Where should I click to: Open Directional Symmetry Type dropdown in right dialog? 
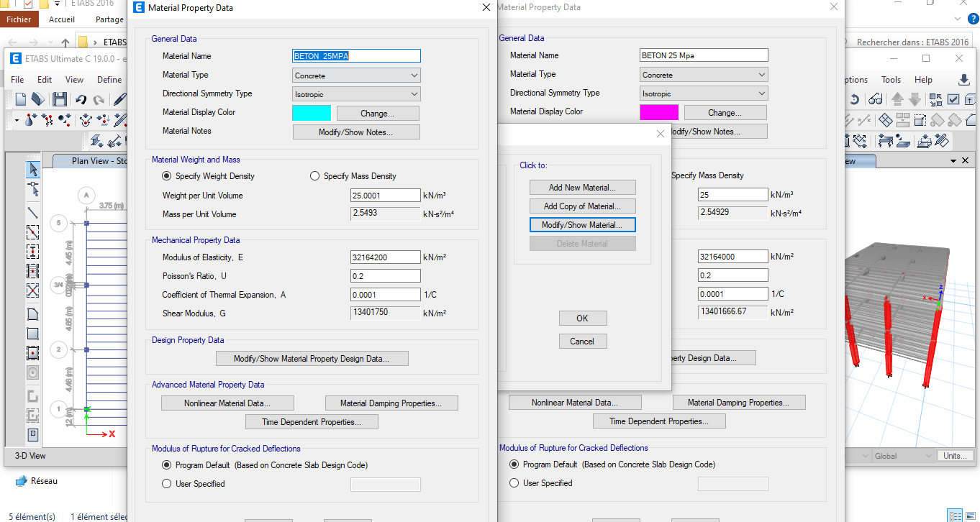tap(704, 93)
